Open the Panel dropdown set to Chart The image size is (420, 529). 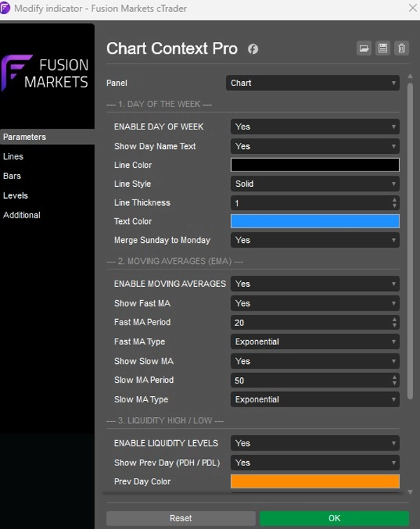pos(313,83)
